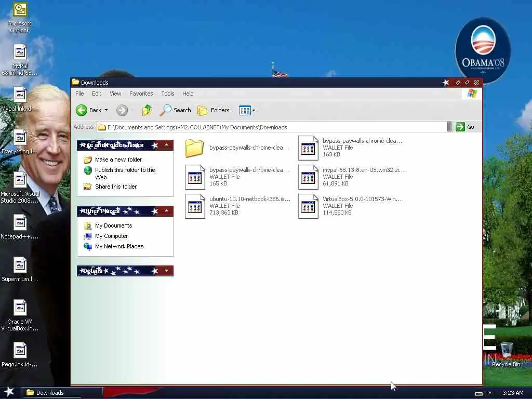Go to My Documents

tap(113, 225)
